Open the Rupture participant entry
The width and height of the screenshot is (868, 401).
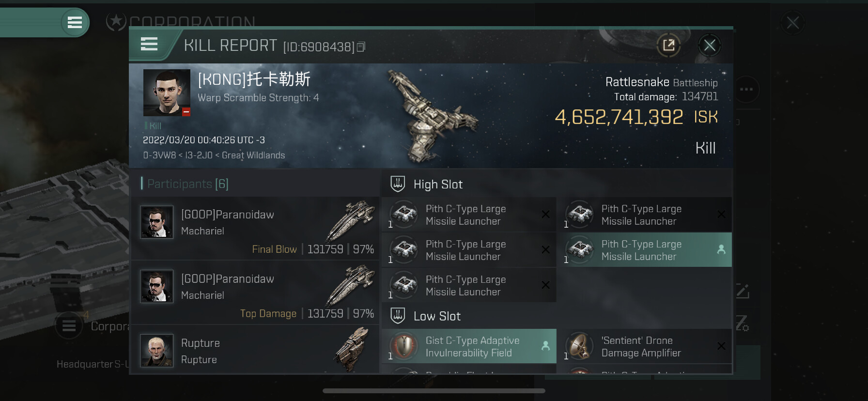[x=255, y=350]
